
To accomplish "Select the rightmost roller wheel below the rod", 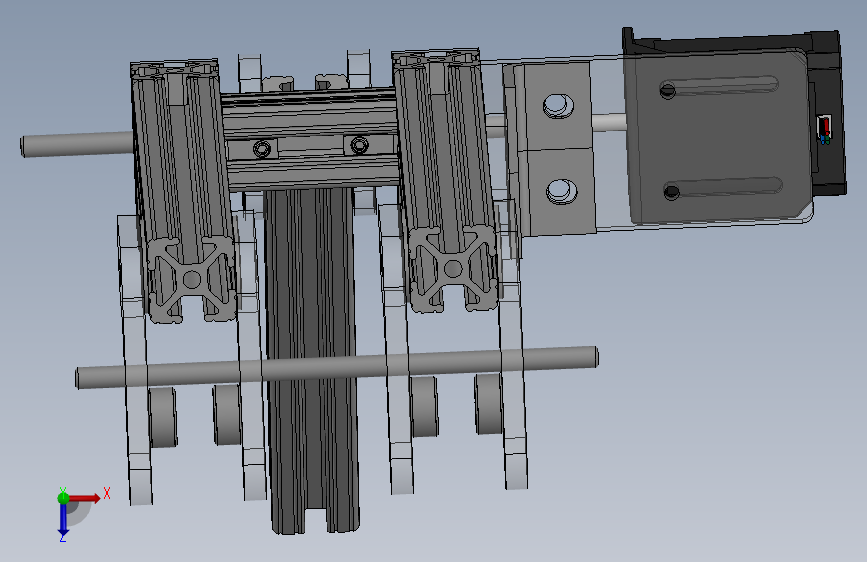I will pos(488,404).
